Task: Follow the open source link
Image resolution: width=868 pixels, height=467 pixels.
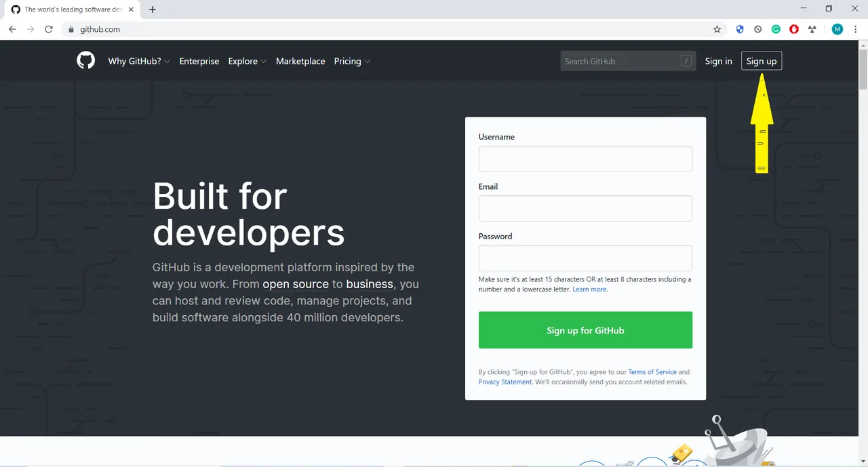Action: coord(296,284)
